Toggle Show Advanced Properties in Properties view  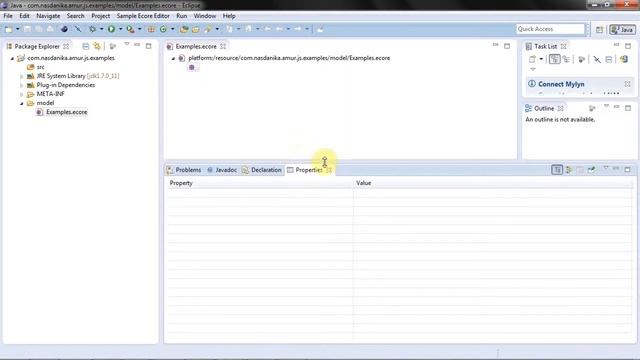(x=568, y=169)
